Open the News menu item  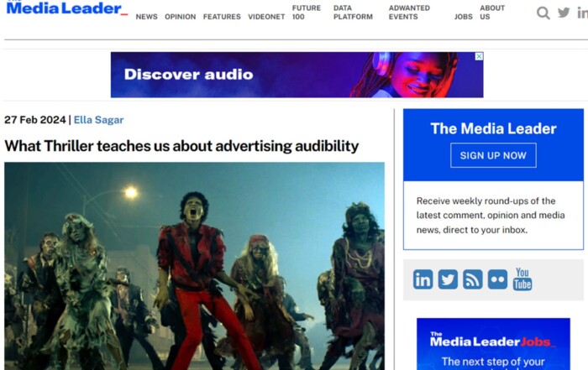point(146,17)
